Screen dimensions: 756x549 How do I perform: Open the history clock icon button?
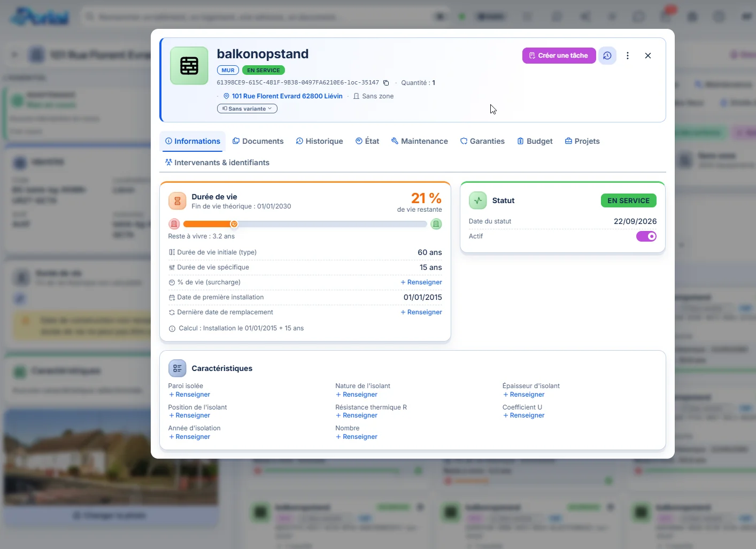pyautogui.click(x=607, y=56)
